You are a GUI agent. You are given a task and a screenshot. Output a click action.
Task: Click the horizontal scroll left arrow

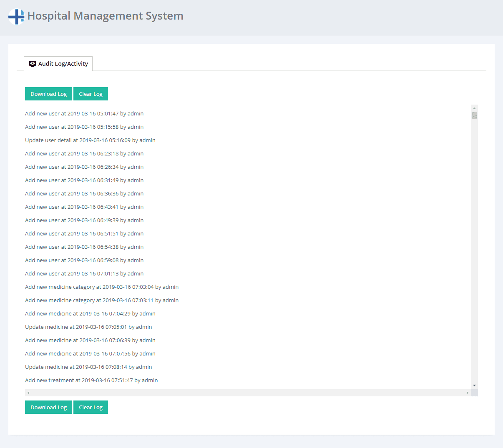28,393
